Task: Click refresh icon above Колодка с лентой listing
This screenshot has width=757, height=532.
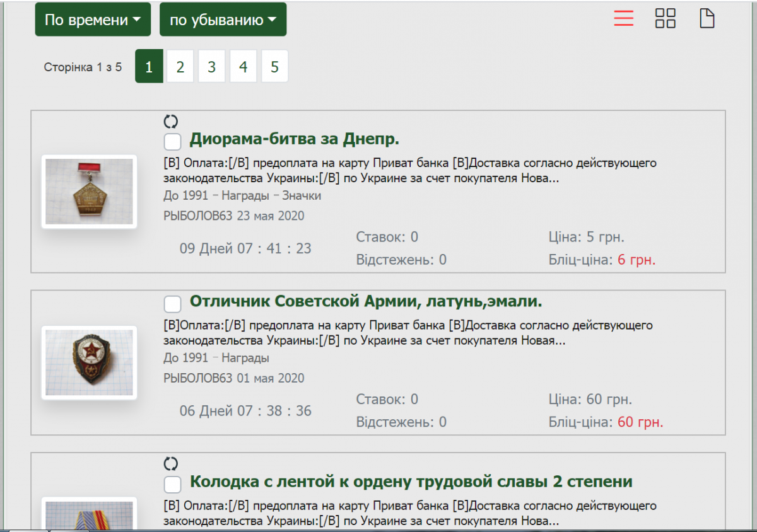Action: [171, 464]
